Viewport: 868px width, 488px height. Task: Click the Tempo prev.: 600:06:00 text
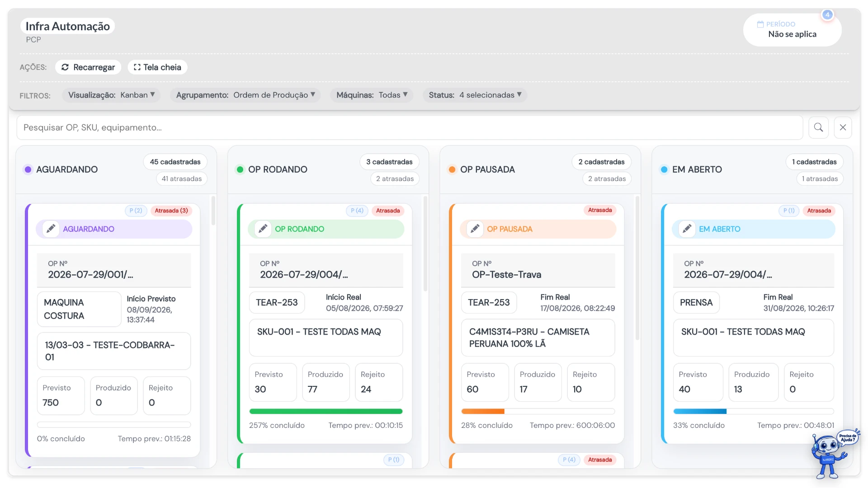click(572, 425)
